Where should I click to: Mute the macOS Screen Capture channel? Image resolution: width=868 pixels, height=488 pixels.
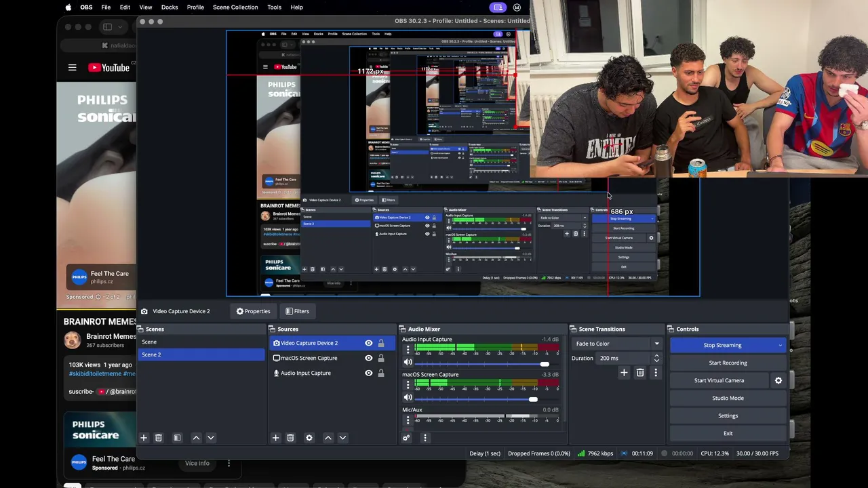(408, 398)
